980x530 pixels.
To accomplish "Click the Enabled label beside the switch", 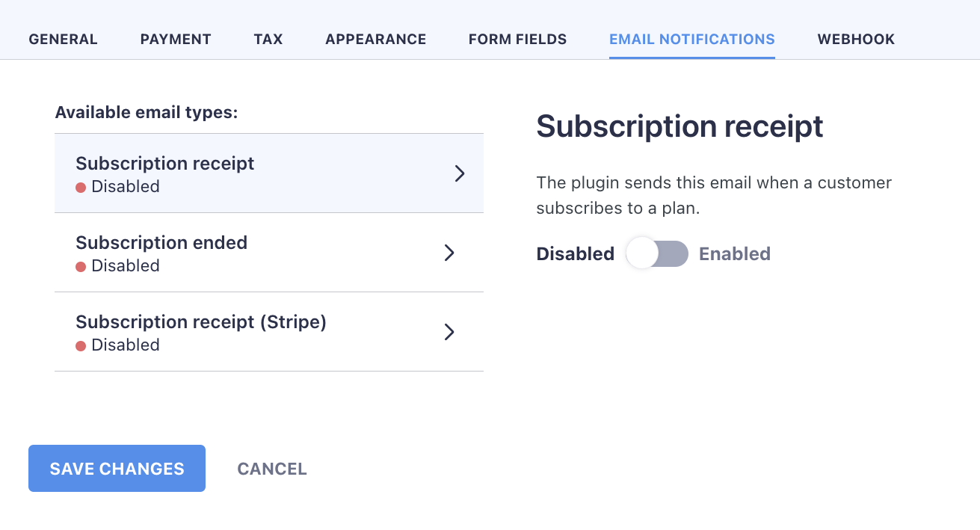I will (734, 254).
